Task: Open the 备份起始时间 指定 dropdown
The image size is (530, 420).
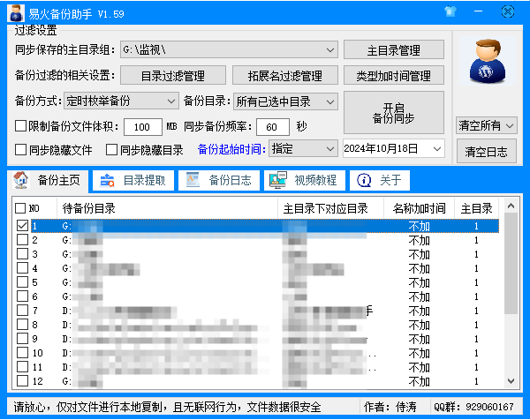Action: pyautogui.click(x=303, y=149)
